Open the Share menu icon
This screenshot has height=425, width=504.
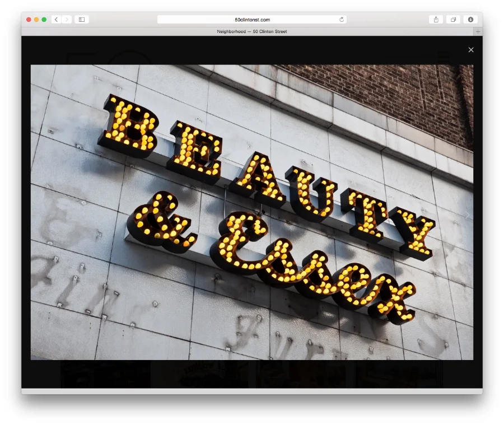click(436, 20)
